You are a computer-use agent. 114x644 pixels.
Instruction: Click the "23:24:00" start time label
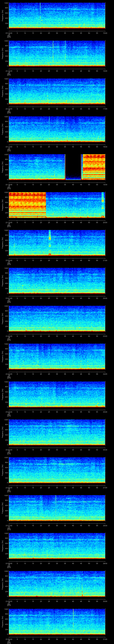tap(9, 412)
